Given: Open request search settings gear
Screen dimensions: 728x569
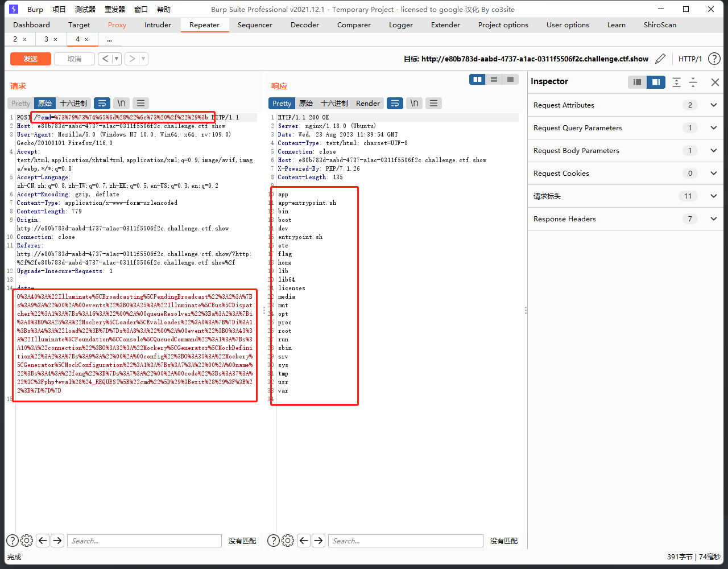Looking at the screenshot, I should 27,541.
